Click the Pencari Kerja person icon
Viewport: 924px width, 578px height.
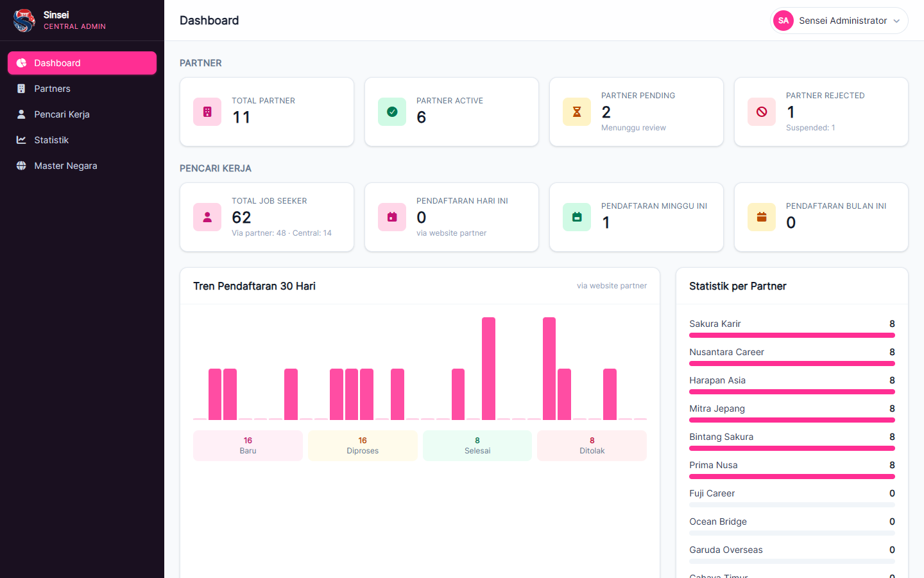[21, 114]
